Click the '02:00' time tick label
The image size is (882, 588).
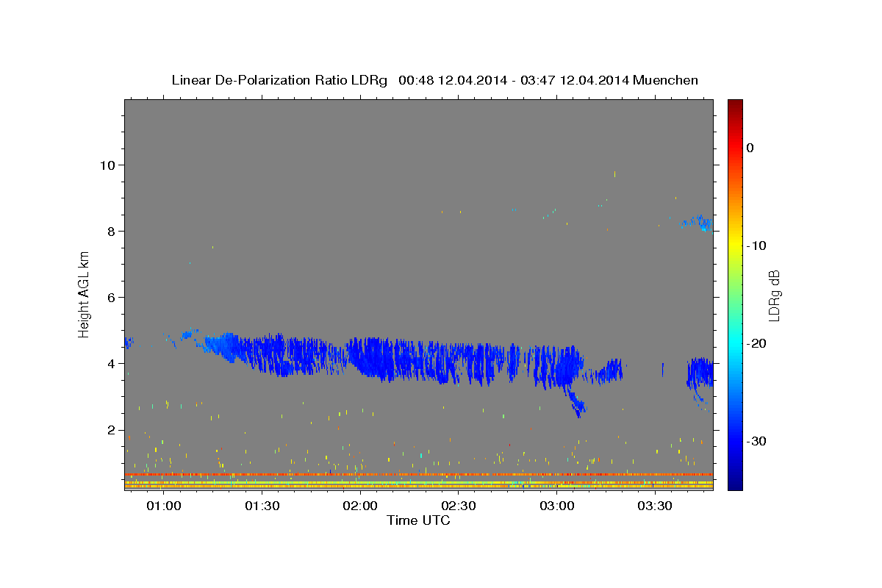pyautogui.click(x=361, y=506)
